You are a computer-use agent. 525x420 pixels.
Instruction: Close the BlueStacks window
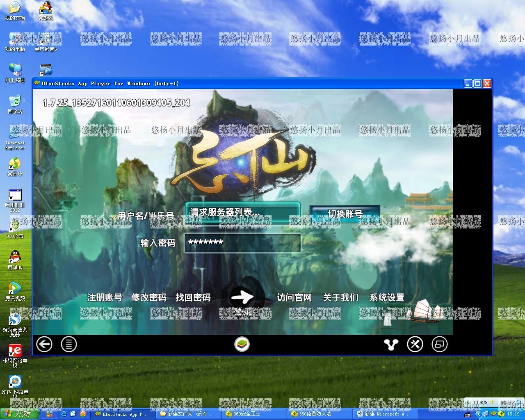tap(487, 84)
